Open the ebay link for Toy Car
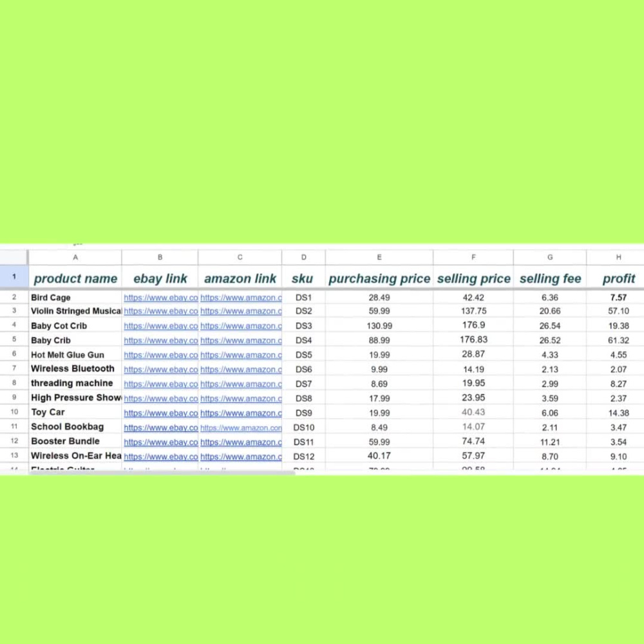The height and width of the screenshot is (644, 644). pyautogui.click(x=160, y=413)
